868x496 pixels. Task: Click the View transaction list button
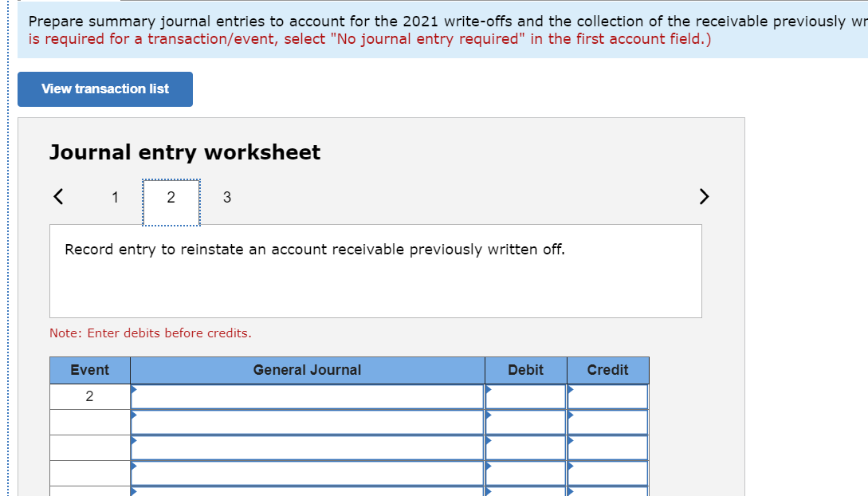click(104, 89)
